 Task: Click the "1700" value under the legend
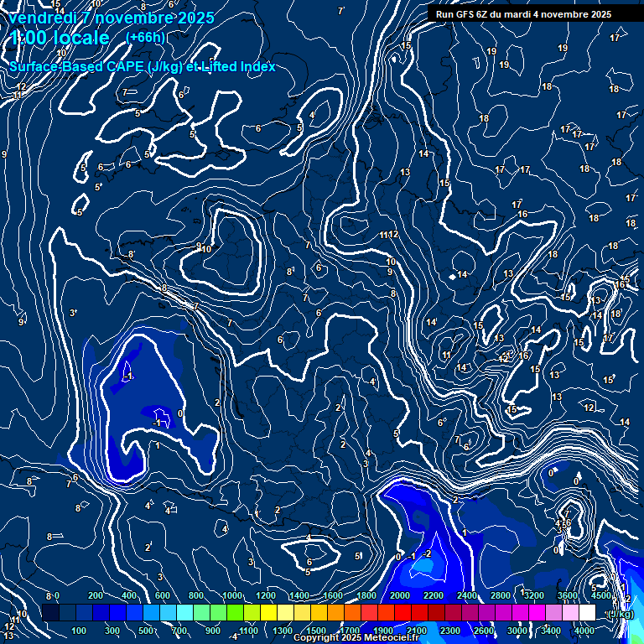[350, 631]
